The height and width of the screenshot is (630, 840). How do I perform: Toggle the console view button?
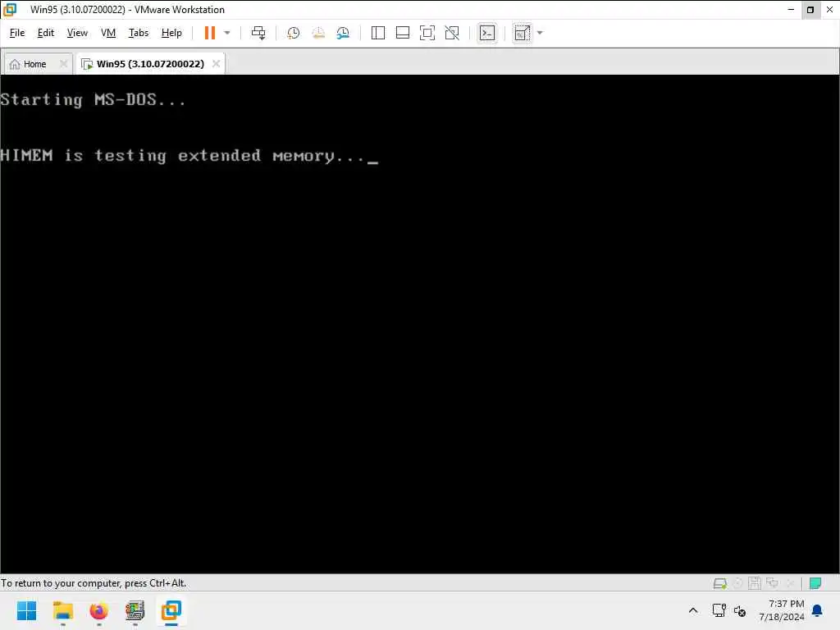(x=487, y=33)
